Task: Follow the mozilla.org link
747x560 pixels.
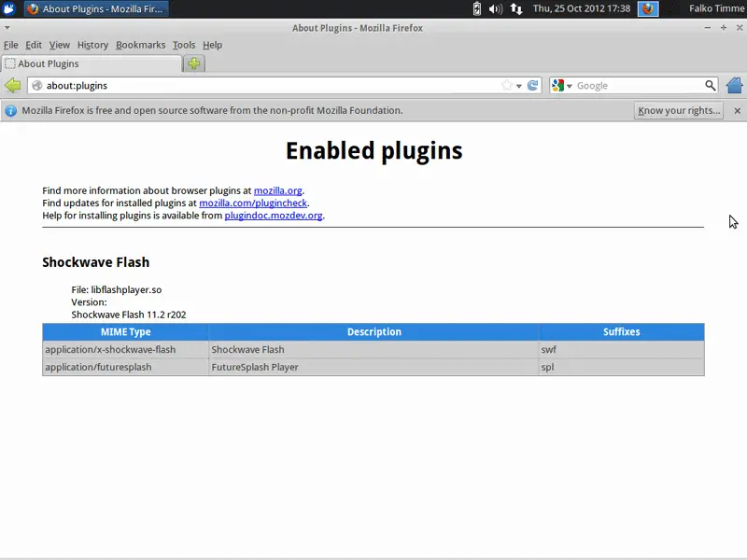Action: (277, 190)
